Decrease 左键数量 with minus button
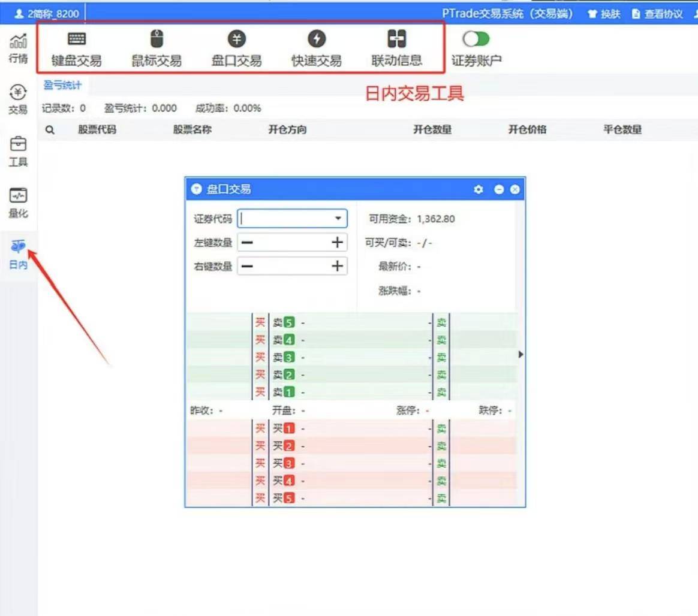Screen dimensions: 698x616 point(248,243)
